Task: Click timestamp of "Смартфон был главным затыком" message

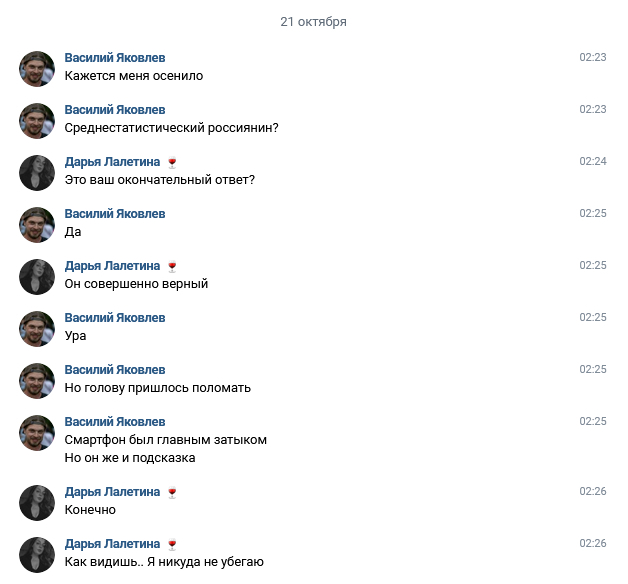Action: coord(593,422)
